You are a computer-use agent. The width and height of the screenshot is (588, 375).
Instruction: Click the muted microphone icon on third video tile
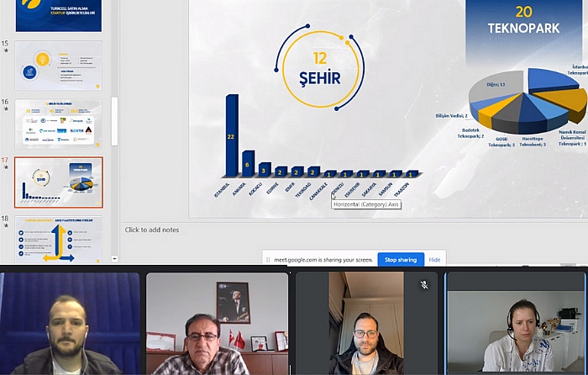tap(424, 285)
